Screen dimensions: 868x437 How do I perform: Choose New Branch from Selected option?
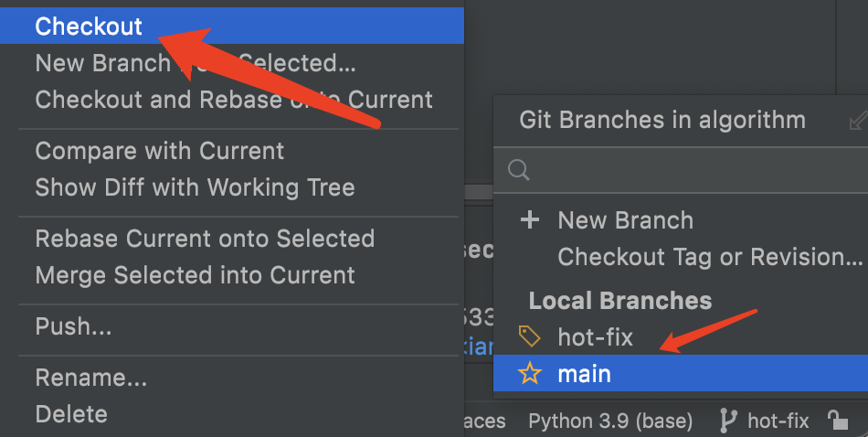101,63
